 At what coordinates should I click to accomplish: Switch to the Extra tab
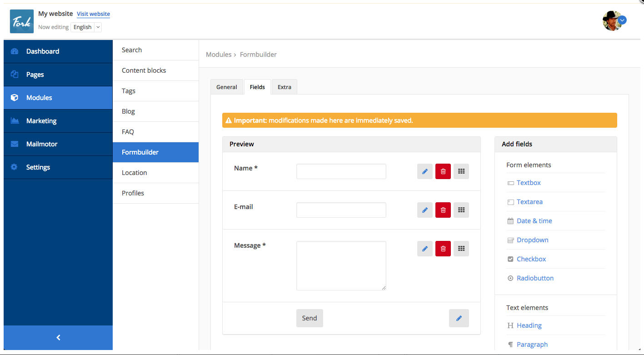coord(284,87)
